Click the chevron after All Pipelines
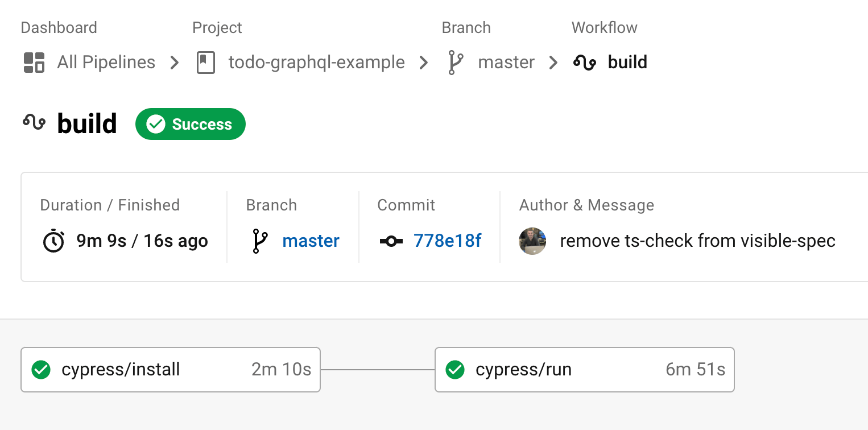The image size is (868, 430). click(x=175, y=63)
